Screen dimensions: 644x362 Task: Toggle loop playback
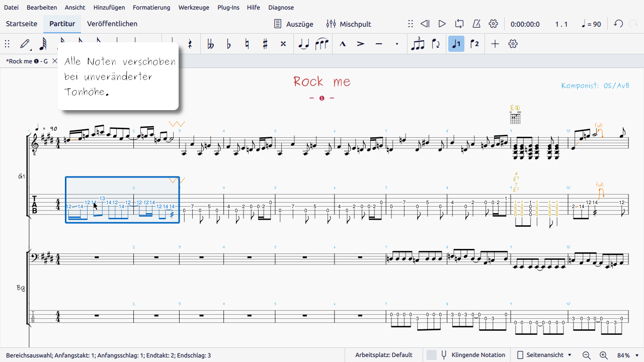[459, 24]
